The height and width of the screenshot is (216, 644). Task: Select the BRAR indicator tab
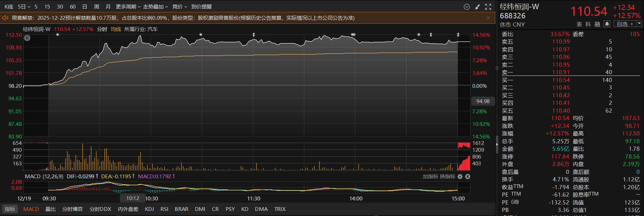(x=182, y=209)
